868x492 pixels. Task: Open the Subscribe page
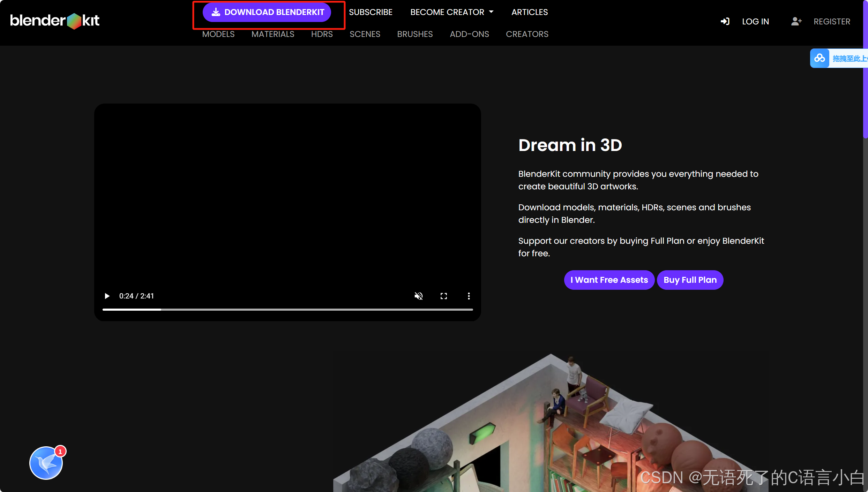(371, 12)
